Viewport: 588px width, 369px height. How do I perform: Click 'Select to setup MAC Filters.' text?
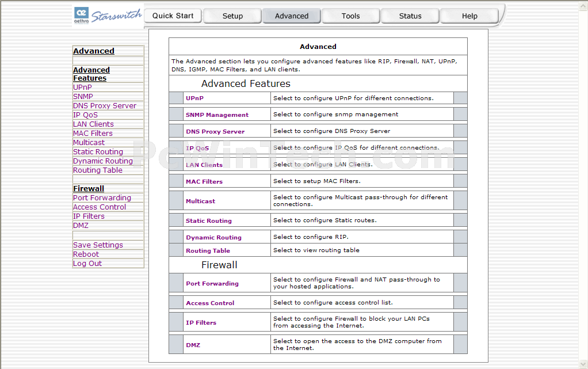(x=317, y=181)
